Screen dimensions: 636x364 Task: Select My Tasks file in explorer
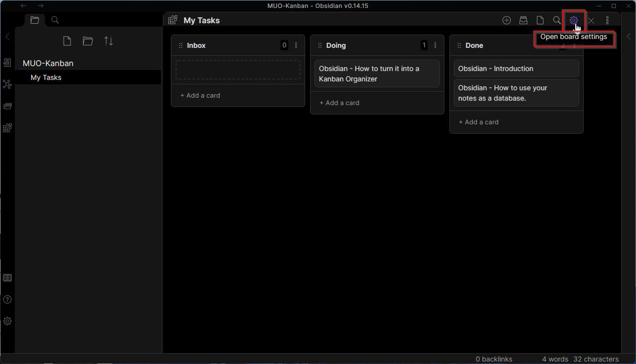pos(88,77)
